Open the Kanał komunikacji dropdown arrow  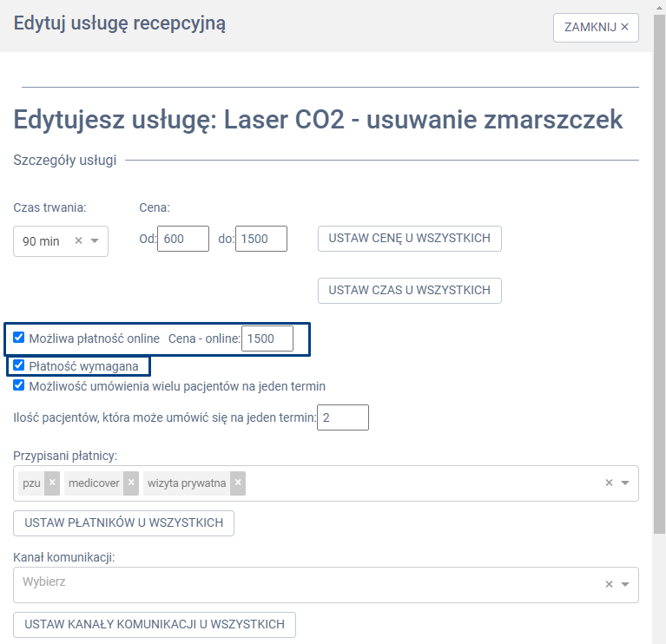(625, 584)
